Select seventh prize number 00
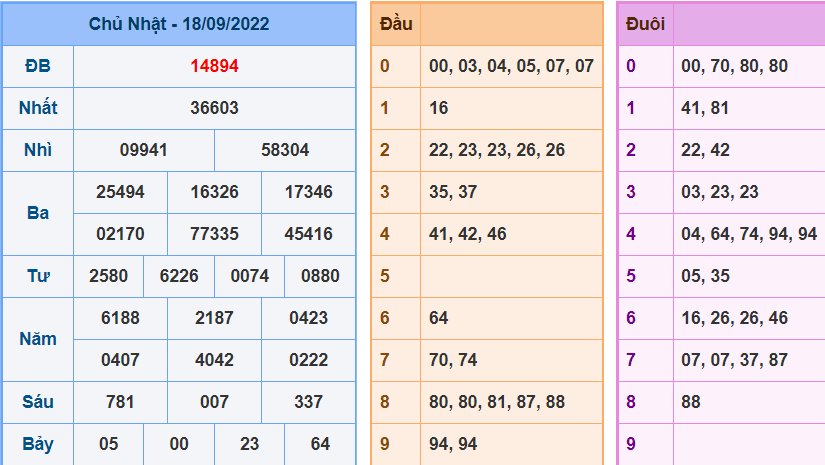Viewport: 825px width, 465px height. (x=179, y=444)
